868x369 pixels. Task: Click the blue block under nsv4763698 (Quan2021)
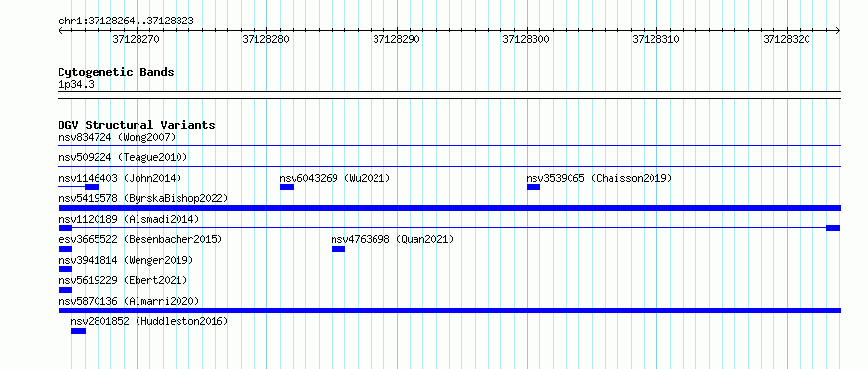[338, 249]
